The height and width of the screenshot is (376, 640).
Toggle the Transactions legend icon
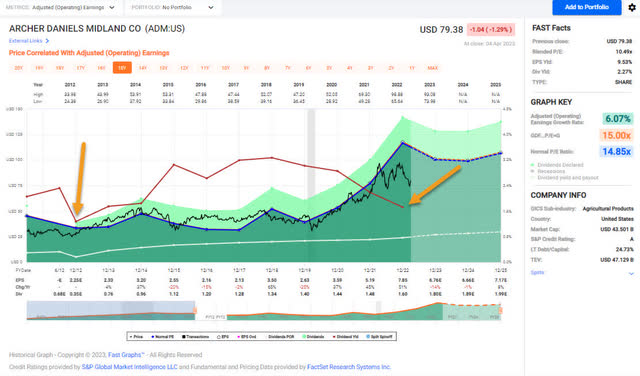click(184, 337)
